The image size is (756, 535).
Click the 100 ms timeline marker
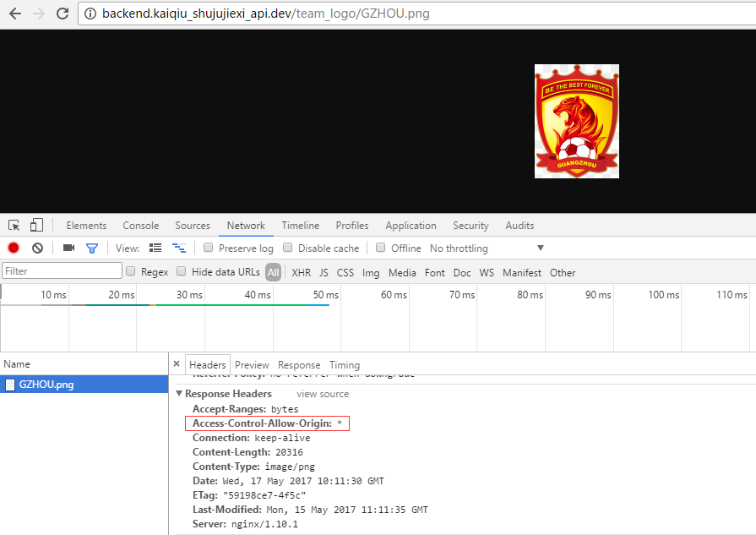click(x=663, y=294)
